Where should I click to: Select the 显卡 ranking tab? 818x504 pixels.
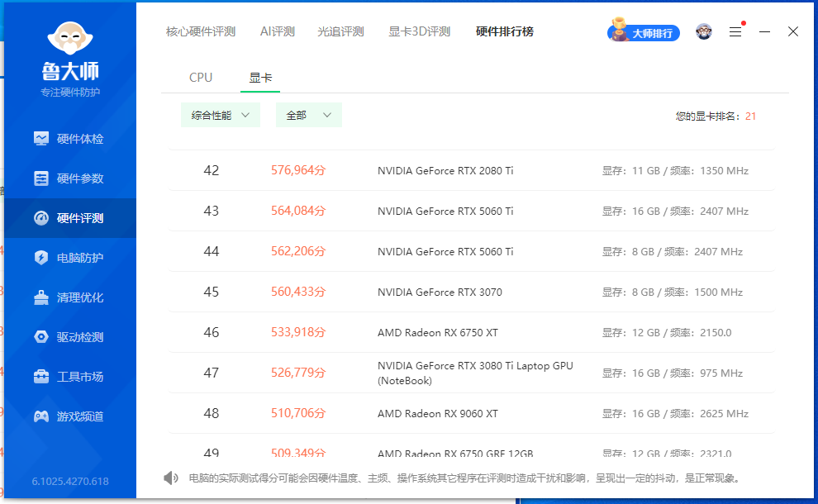coord(260,78)
